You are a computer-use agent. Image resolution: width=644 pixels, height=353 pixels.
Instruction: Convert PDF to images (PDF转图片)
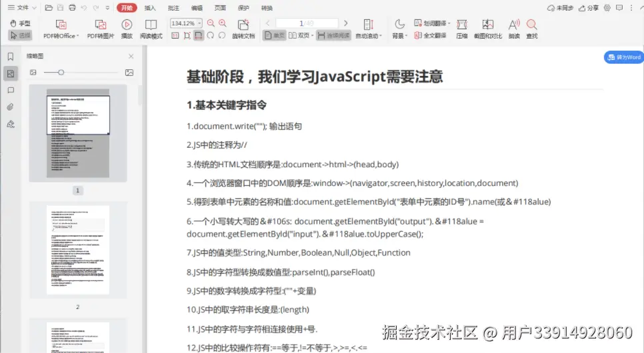101,29
